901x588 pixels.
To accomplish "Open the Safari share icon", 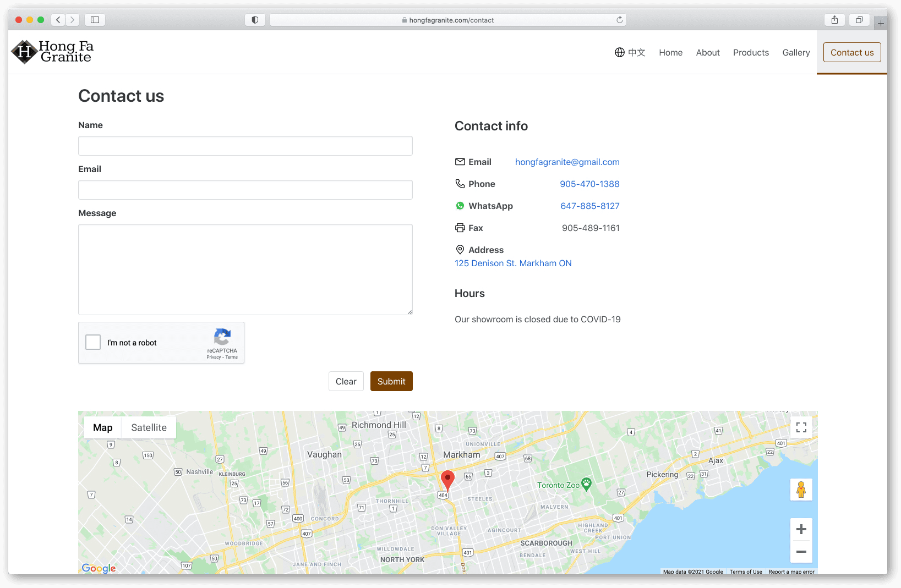I will pyautogui.click(x=834, y=19).
